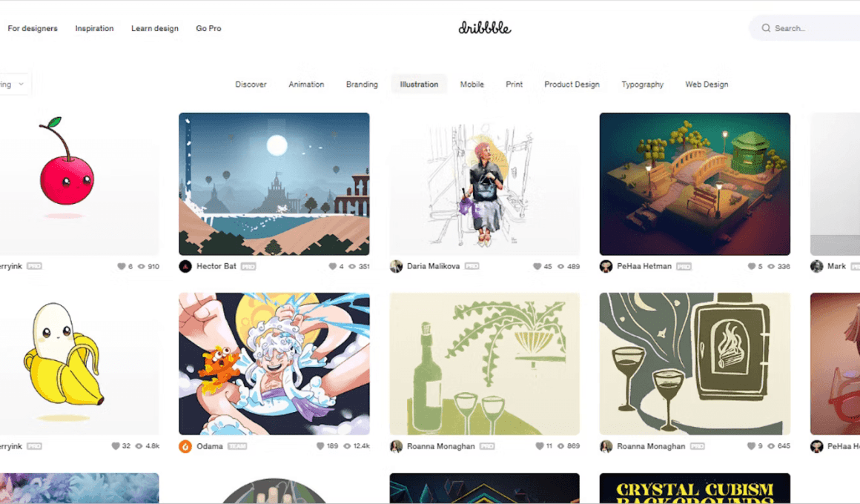Open the Go Pro link
The width and height of the screenshot is (860, 504).
[x=208, y=28]
